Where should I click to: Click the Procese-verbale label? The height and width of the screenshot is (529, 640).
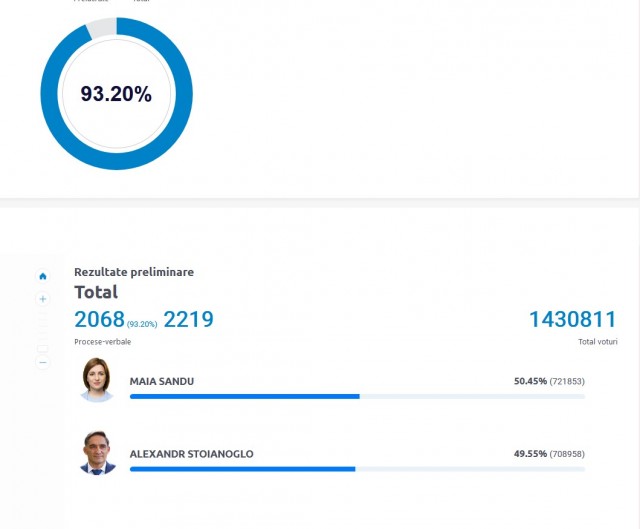(x=102, y=342)
